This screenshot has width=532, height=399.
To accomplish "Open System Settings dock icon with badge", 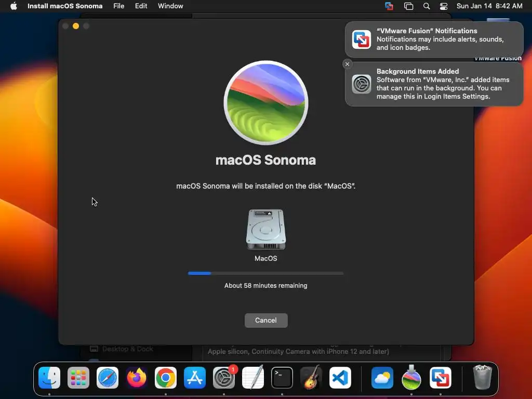I will [x=224, y=378].
